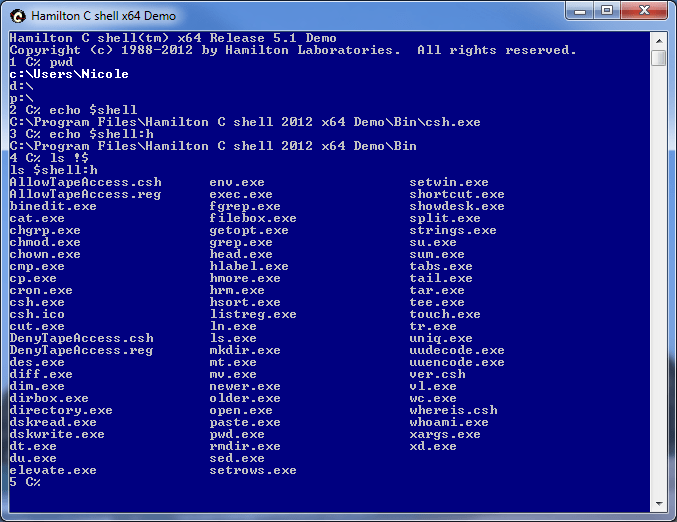Click the file name filebox.exe
The height and width of the screenshot is (522, 677).
pyautogui.click(x=253, y=218)
